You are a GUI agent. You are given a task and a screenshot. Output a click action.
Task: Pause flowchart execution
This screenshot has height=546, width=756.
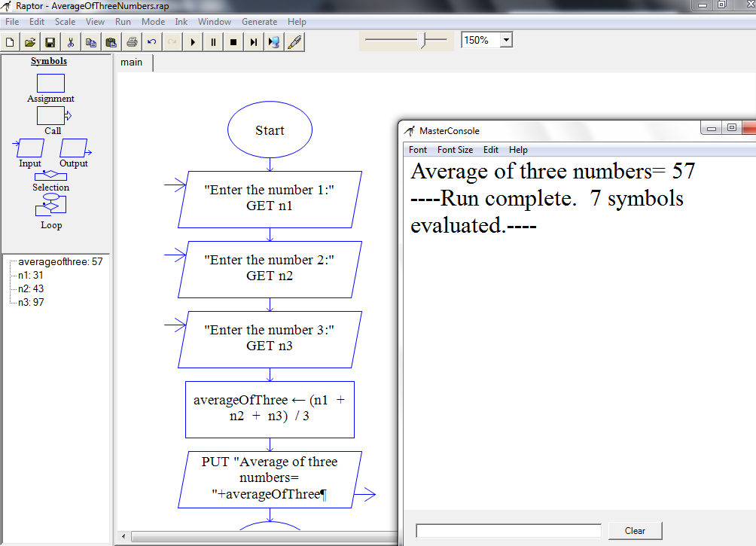[x=214, y=41]
